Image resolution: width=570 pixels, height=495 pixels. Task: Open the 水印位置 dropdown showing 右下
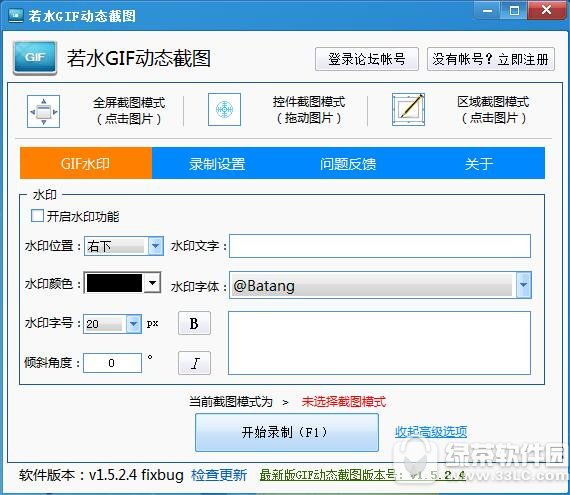(x=124, y=246)
